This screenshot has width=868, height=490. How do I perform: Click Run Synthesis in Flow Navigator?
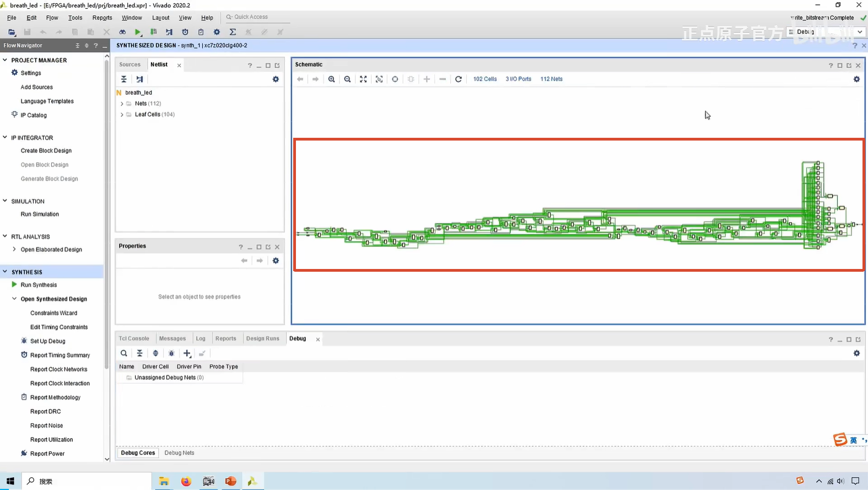(x=39, y=285)
